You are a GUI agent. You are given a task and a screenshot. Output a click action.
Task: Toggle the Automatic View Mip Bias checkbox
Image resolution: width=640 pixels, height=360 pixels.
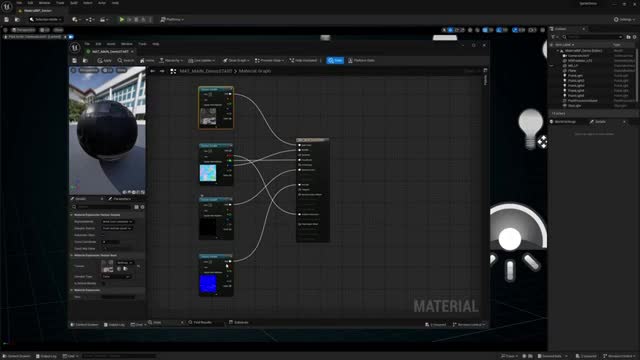103,235
